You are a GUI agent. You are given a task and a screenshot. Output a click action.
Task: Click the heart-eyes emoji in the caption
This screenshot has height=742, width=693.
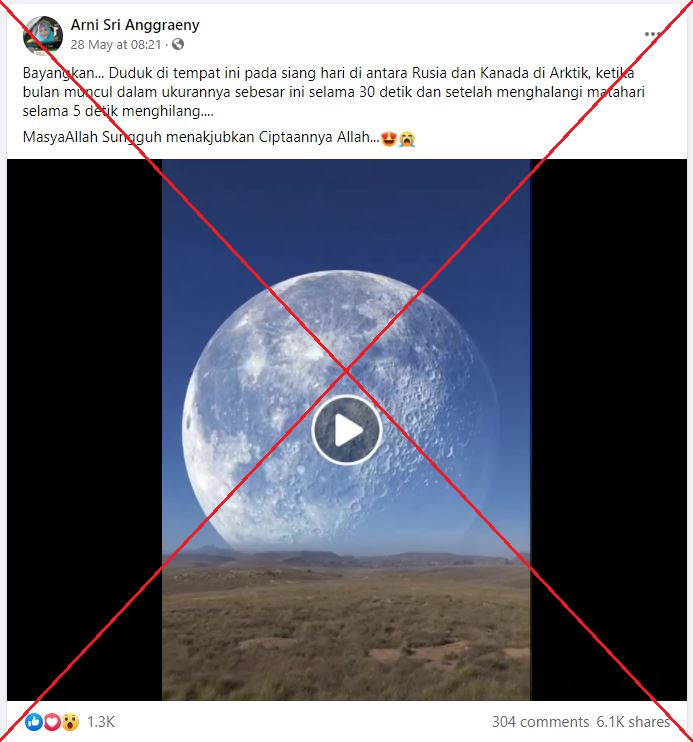389,138
